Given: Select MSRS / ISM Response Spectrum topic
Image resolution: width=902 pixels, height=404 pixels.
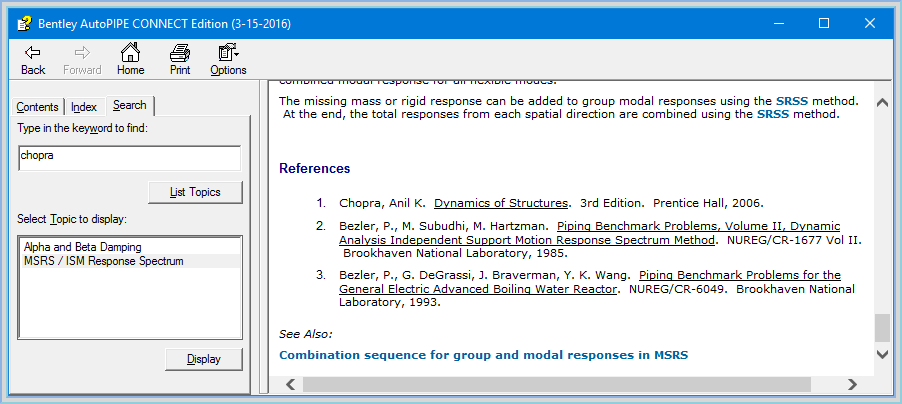Looking at the screenshot, I should click(x=104, y=261).
